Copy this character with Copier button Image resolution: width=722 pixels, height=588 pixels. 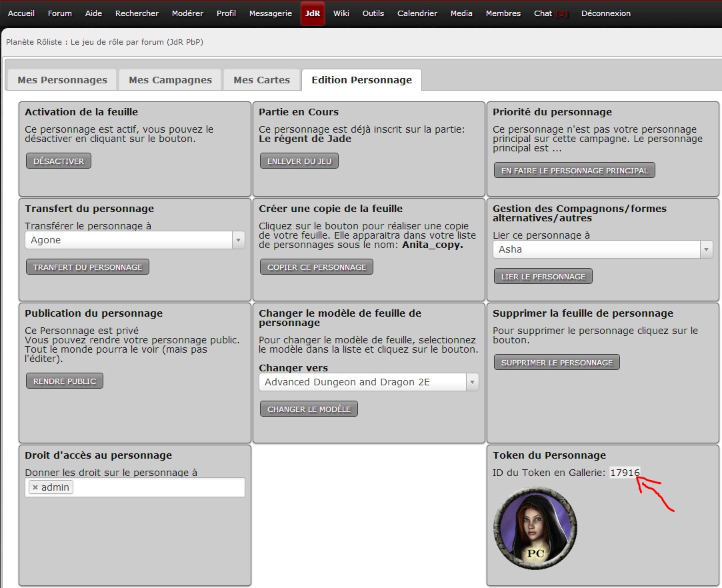point(316,267)
